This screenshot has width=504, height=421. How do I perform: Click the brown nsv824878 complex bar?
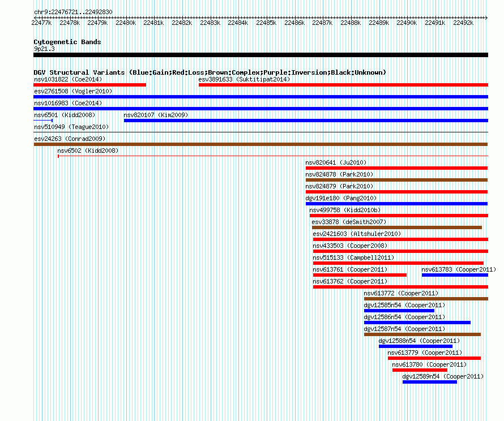point(396,180)
